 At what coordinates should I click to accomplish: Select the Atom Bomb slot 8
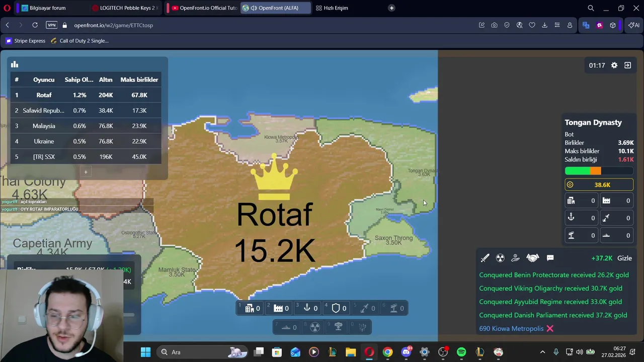tap(315, 327)
